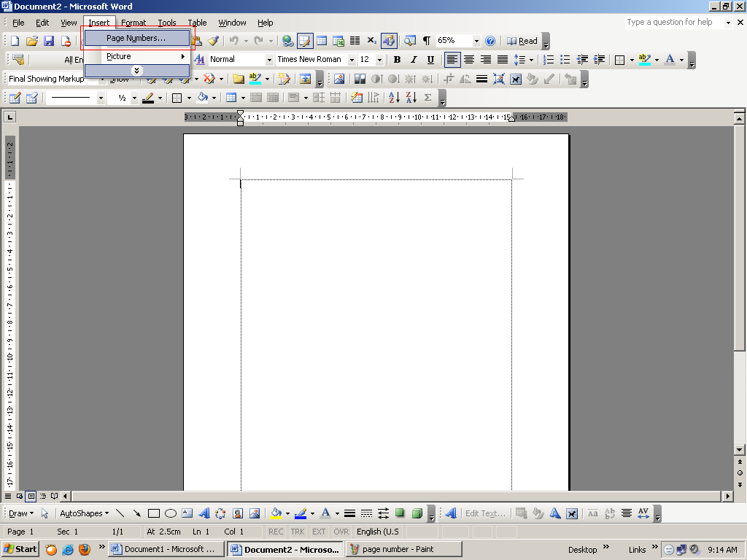Open the Tools menu

tap(167, 23)
